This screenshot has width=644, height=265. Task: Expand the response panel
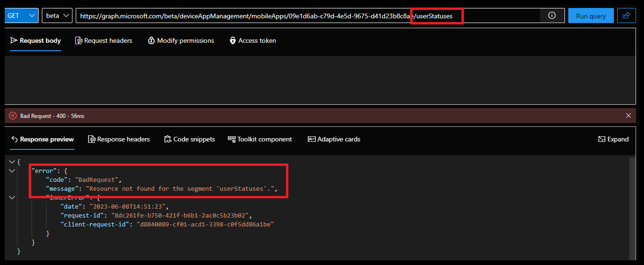[613, 139]
